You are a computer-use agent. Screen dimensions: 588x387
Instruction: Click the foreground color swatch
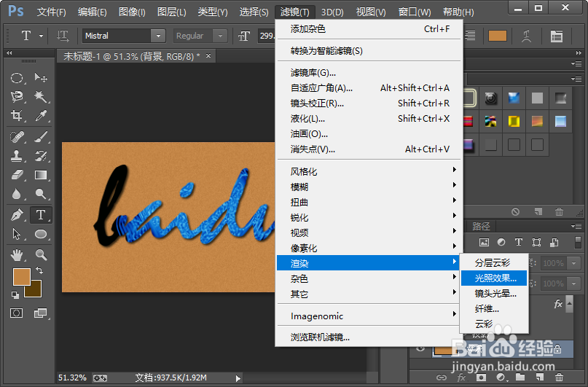coord(20,275)
